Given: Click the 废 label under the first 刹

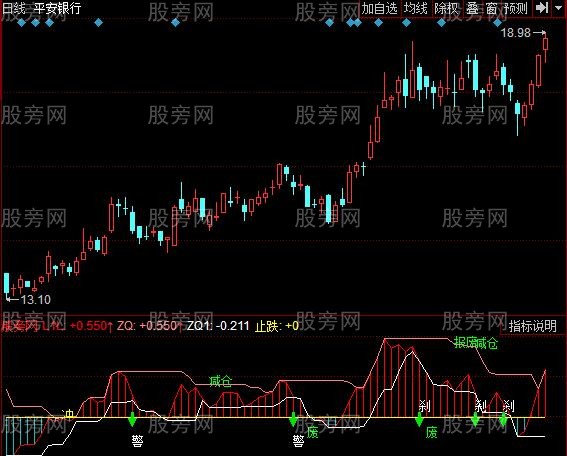Looking at the screenshot, I should pyautogui.click(x=431, y=432).
